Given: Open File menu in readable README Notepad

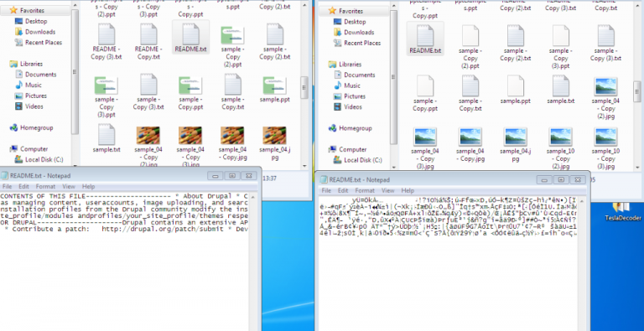Looking at the screenshot, I should [7, 186].
